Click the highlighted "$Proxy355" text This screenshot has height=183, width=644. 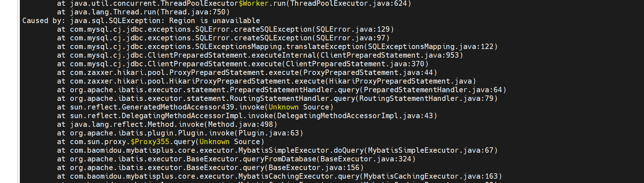(x=150, y=142)
